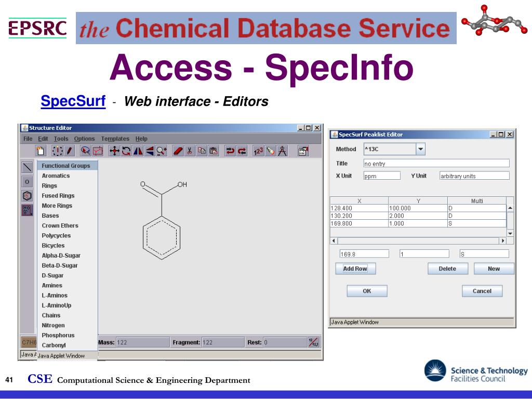This screenshot has width=532, height=399.
Task: Select the O atom tool in left sidebar
Action: (x=27, y=181)
